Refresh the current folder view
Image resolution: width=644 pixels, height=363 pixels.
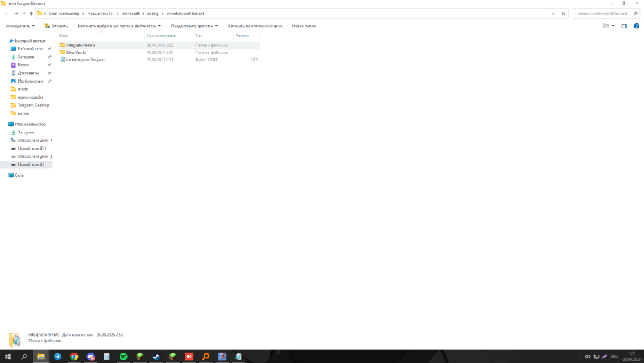pyautogui.click(x=563, y=14)
